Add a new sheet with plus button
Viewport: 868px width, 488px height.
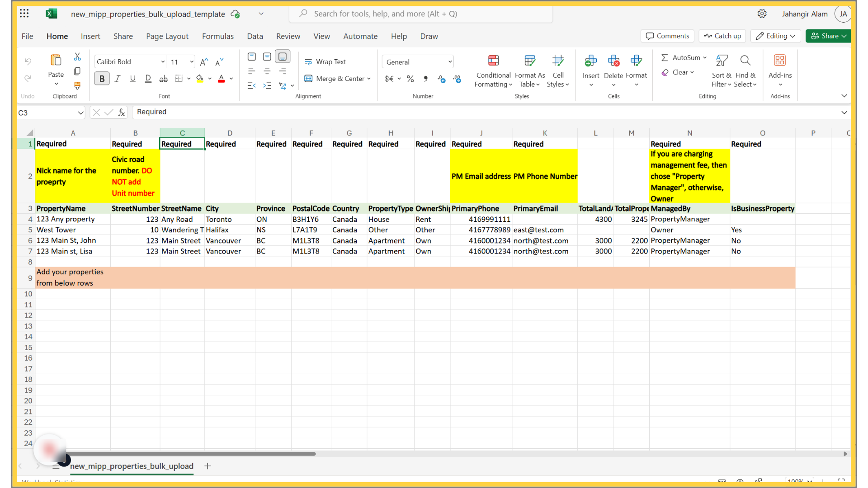pyautogui.click(x=208, y=466)
